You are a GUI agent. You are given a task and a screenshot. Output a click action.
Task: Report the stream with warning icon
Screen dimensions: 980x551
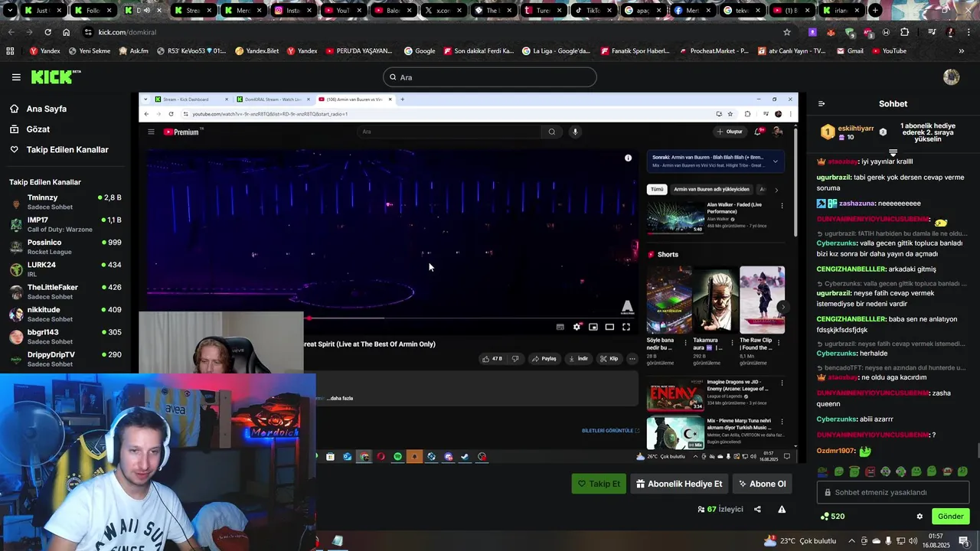(782, 509)
